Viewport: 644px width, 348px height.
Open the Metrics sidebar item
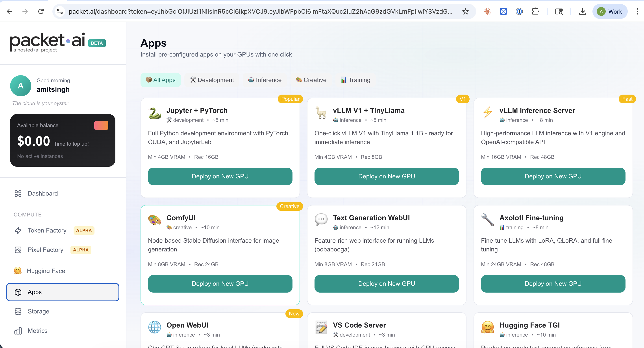pyautogui.click(x=37, y=331)
